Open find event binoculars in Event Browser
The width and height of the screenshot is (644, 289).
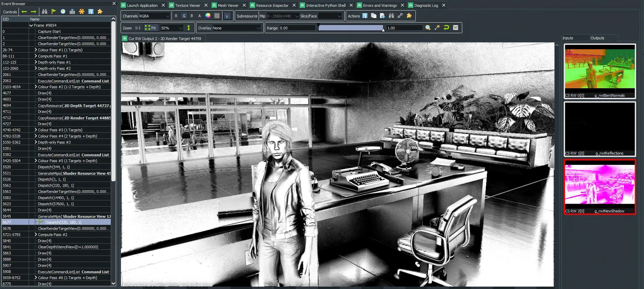tap(45, 12)
